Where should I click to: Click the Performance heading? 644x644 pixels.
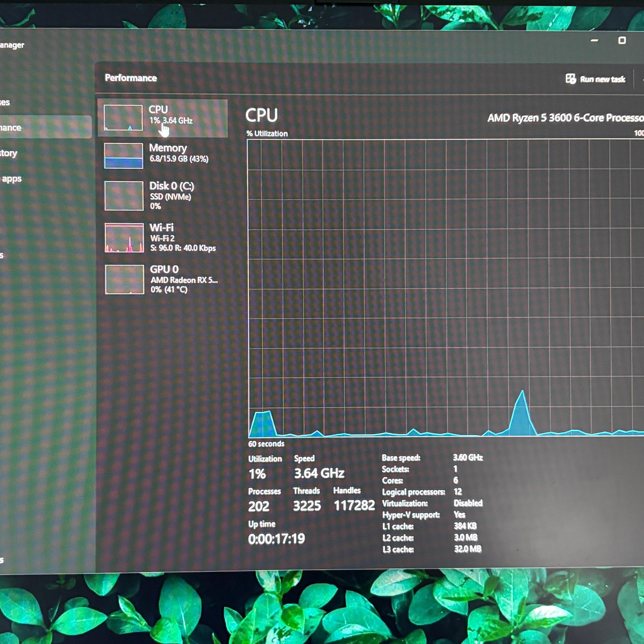[131, 78]
